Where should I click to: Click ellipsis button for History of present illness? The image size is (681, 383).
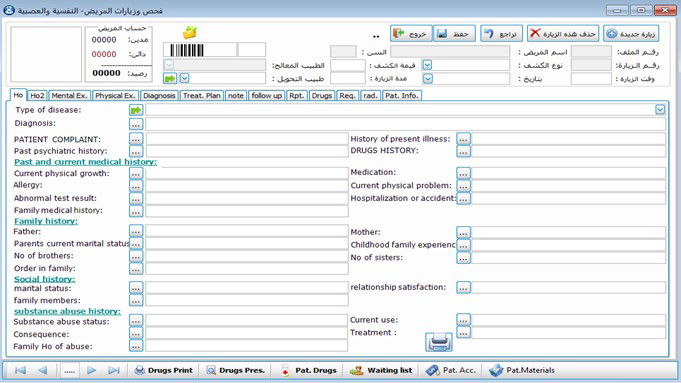tap(463, 139)
